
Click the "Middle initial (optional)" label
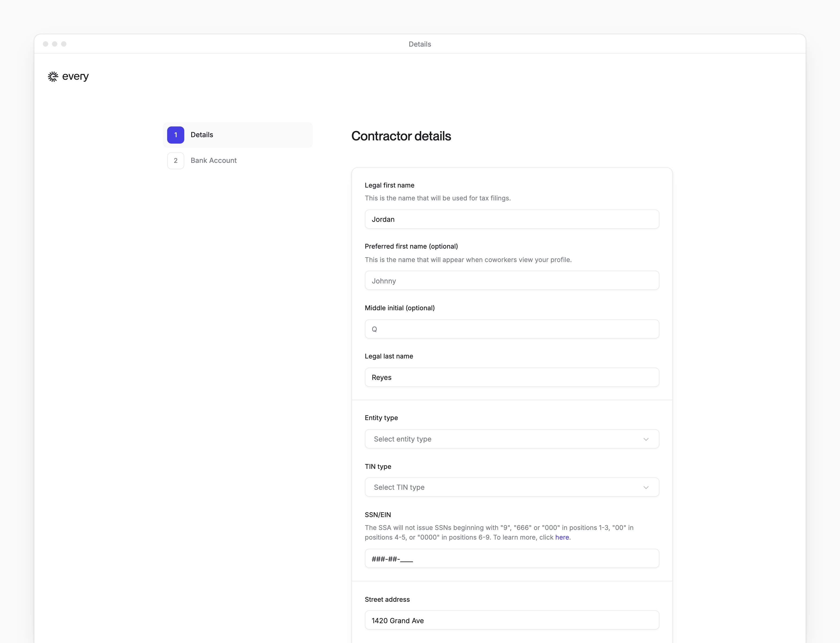point(399,308)
